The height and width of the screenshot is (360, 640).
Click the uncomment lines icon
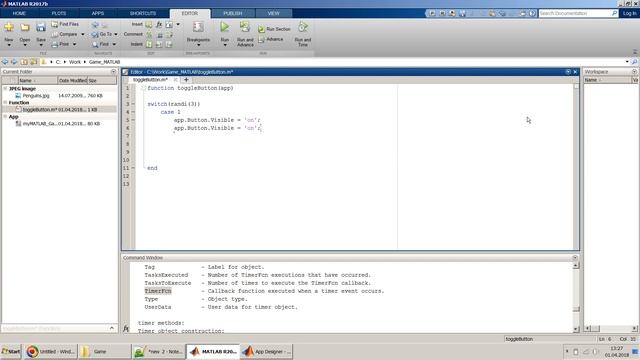[x=159, y=35]
